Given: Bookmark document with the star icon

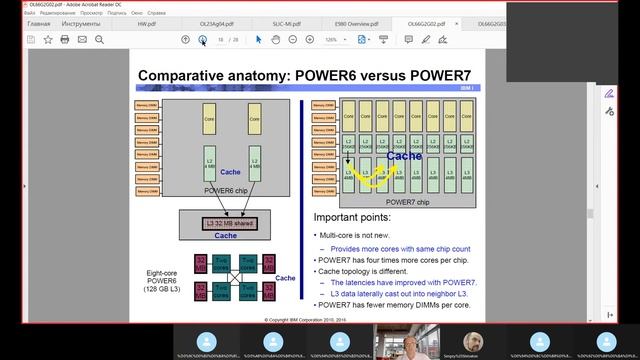Looking at the screenshot, I should click(x=48, y=40).
